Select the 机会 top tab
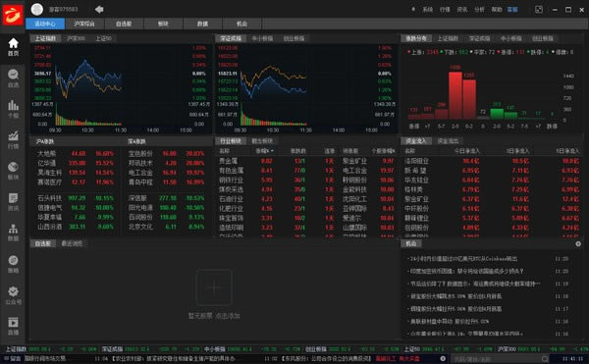This screenshot has height=364, width=589. pos(242,24)
